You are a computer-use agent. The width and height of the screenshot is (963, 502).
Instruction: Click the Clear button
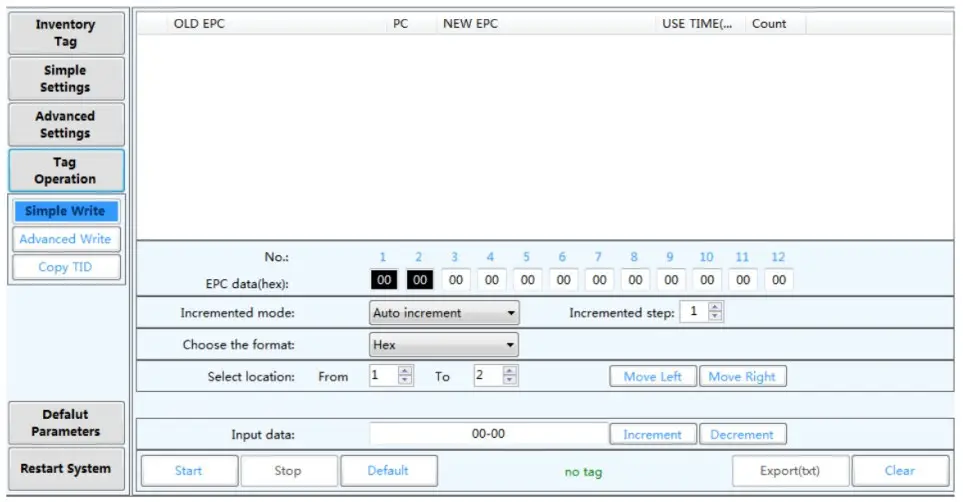pyautogui.click(x=900, y=471)
